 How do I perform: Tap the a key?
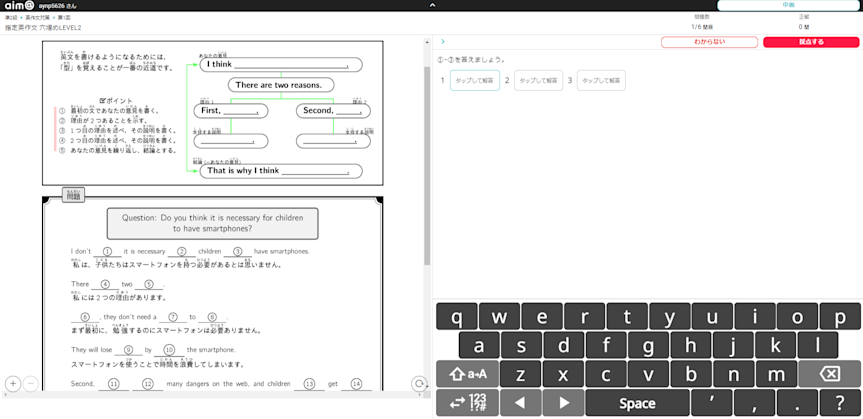click(479, 345)
